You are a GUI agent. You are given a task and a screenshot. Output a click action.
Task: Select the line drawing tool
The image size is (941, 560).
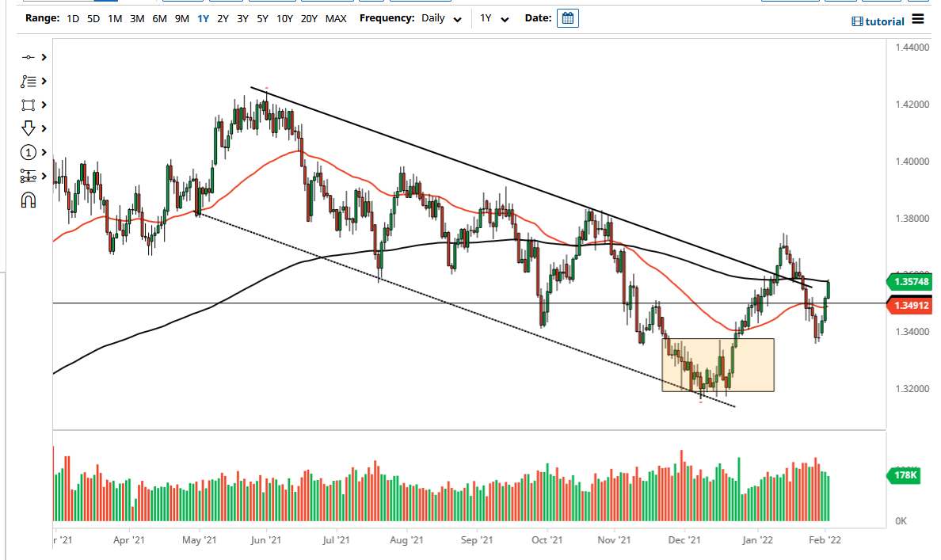tap(28, 57)
